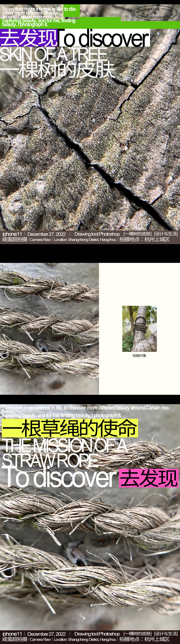The width and height of the screenshot is (180, 644).
Task: Click 'Drawing tool:Photoshop' in the bark poster footer
Action: (x=97, y=234)
